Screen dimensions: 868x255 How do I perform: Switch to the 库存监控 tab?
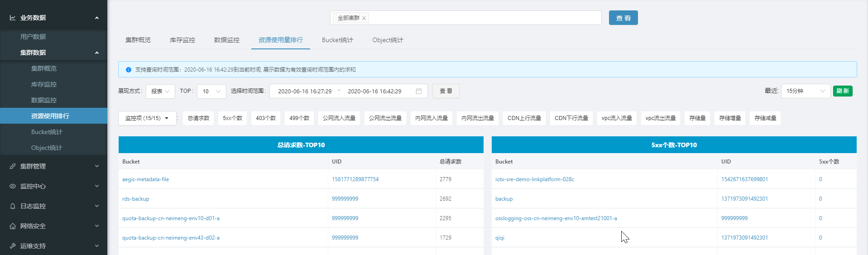tap(182, 40)
